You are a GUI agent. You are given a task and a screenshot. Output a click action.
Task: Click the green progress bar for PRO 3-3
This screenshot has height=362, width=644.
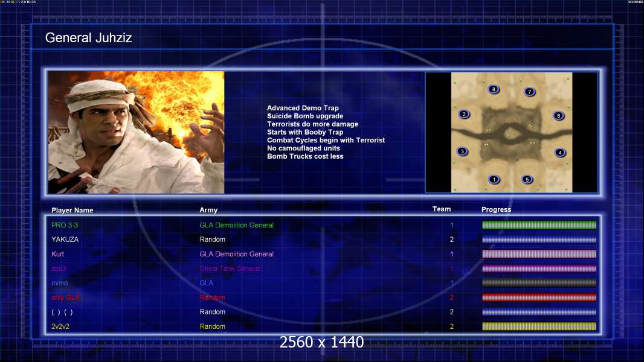coord(539,225)
